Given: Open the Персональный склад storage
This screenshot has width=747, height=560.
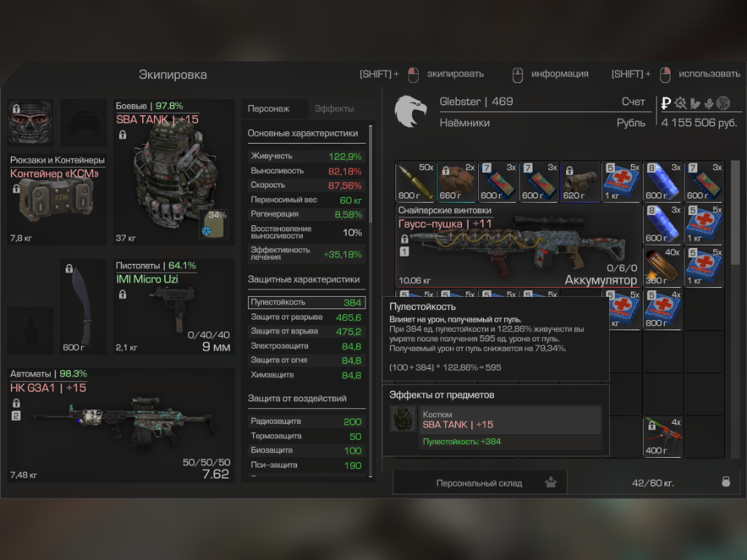Looking at the screenshot, I should tap(480, 483).
